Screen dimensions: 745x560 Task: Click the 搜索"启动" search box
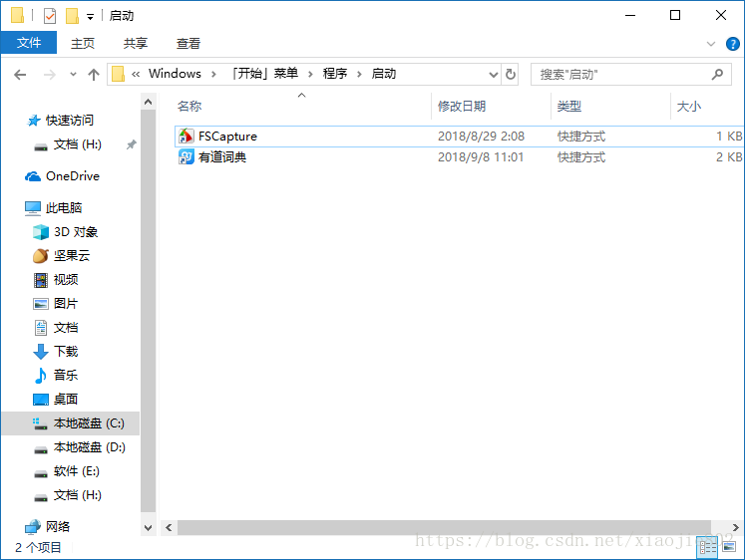[618, 74]
